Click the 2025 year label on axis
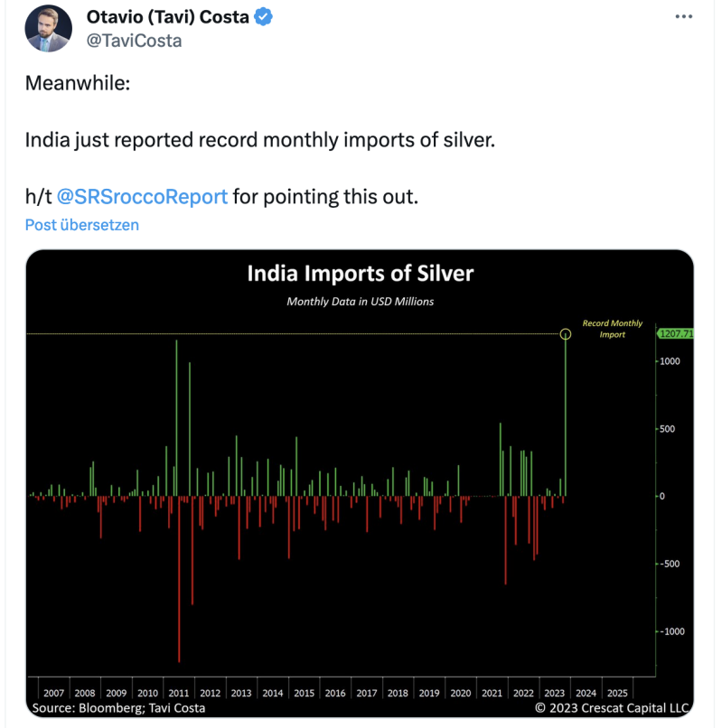This screenshot has width=722, height=728. [x=616, y=693]
